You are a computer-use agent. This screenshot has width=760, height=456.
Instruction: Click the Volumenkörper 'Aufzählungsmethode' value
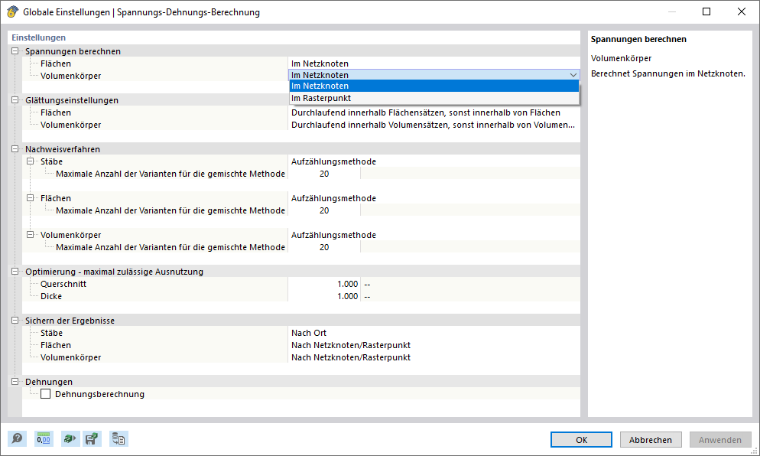pyautogui.click(x=333, y=235)
